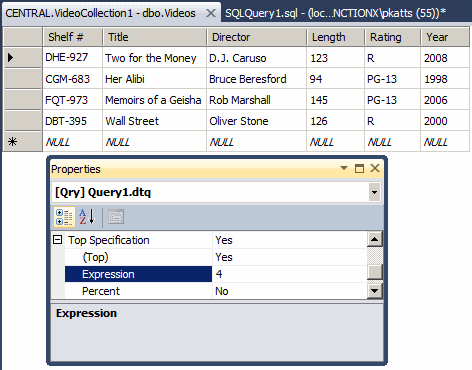Viewport: 472px width, 370px height.
Task: Click the (Top) value Yes
Action: (x=289, y=257)
